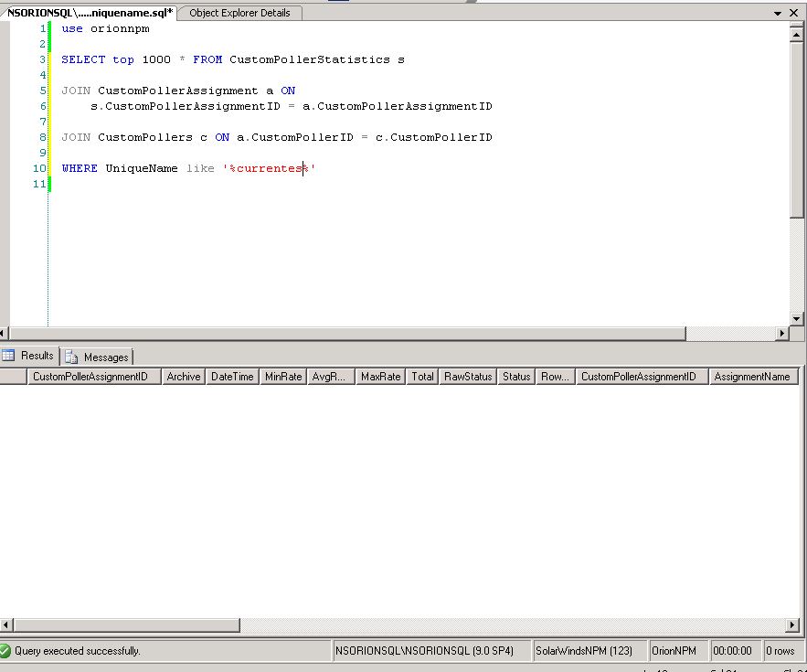
Task: Click the results horizontal scrollbar thumb
Action: 126,625
